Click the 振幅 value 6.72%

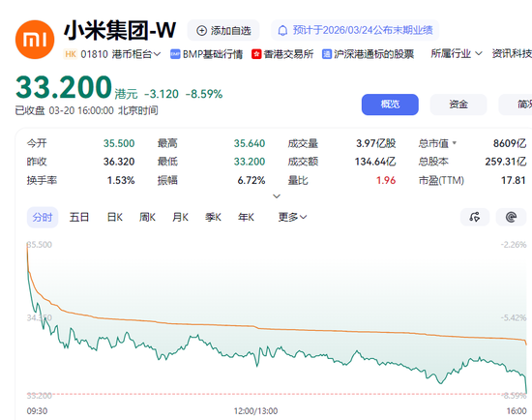click(251, 180)
